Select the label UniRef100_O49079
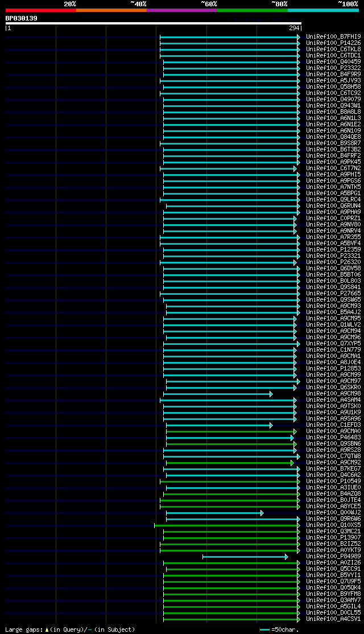 tap(333, 100)
